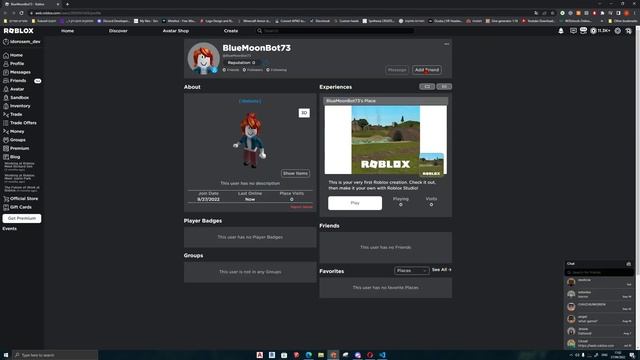Screen dimensions: 640x360
Task: Open the Avatar sidebar item
Action: (13, 89)
